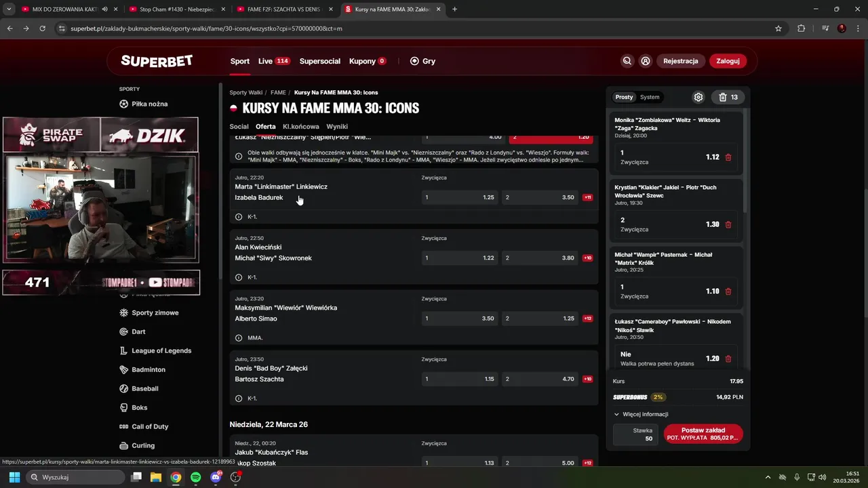Open the Live 114 section
Screen dimensions: 868x488
coord(274,61)
